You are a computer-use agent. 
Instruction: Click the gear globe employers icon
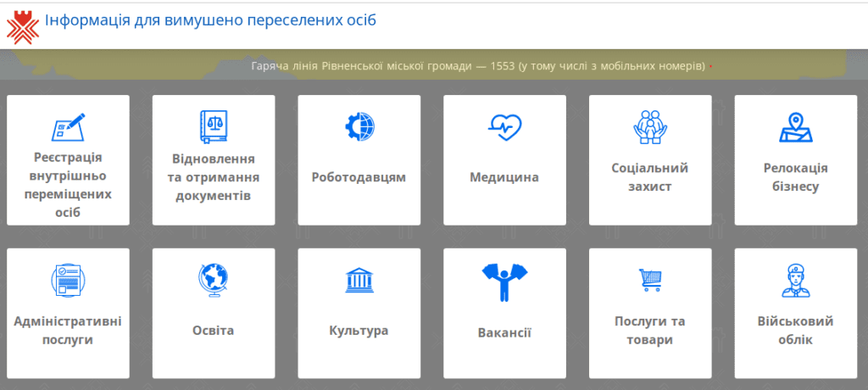pos(359,126)
